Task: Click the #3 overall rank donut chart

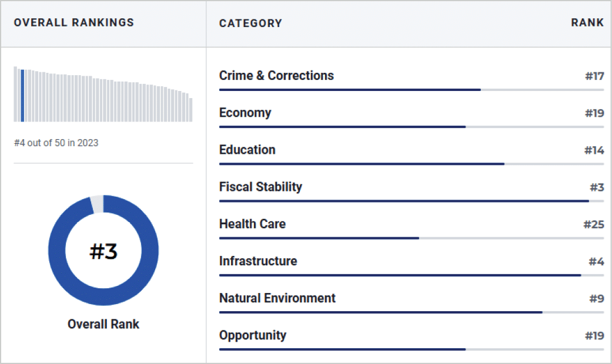Action: [x=103, y=250]
